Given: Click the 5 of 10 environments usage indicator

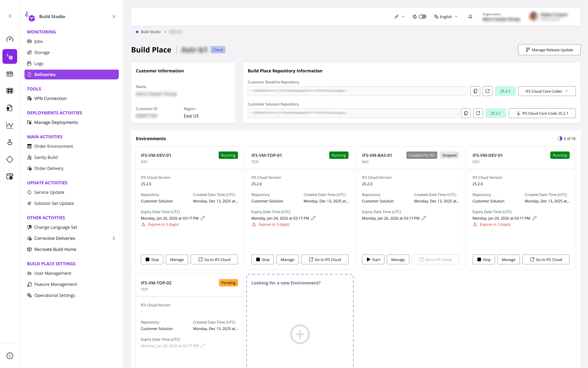Looking at the screenshot, I should 567,139.
